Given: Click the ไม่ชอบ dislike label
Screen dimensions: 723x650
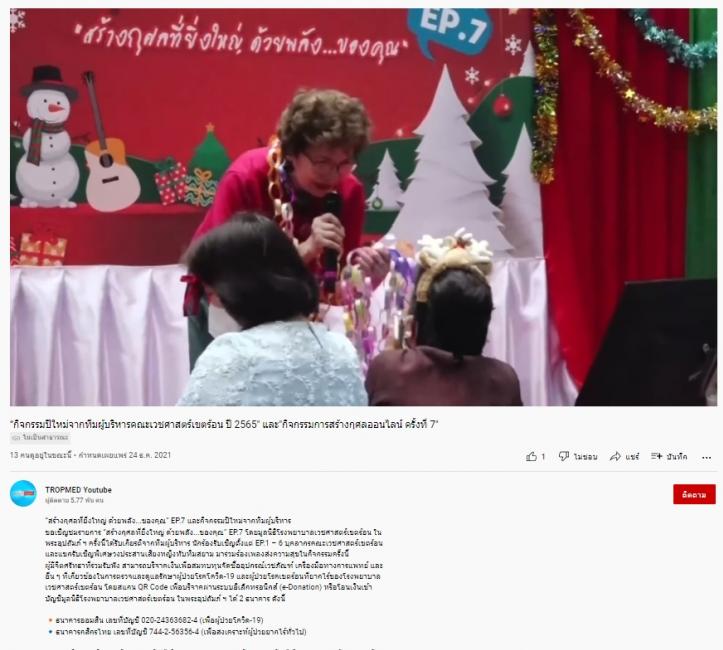Looking at the screenshot, I should pos(586,457).
